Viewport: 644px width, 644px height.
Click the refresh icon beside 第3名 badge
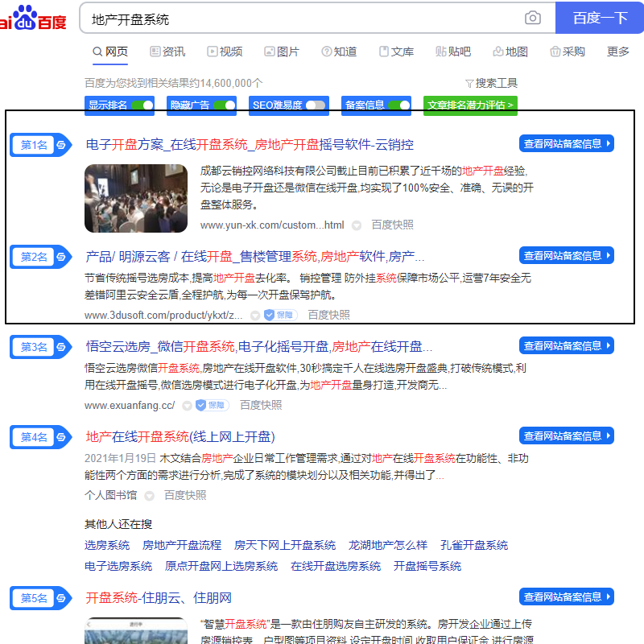61,347
